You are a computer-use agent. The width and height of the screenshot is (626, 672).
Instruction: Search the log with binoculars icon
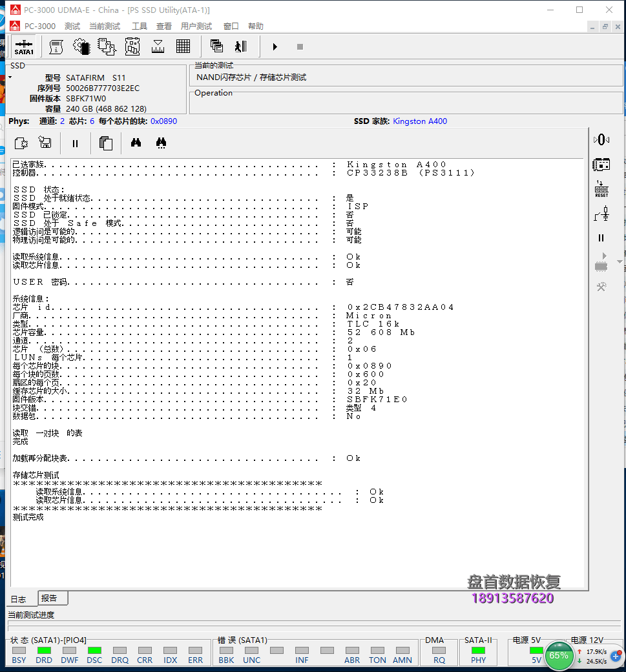136,142
